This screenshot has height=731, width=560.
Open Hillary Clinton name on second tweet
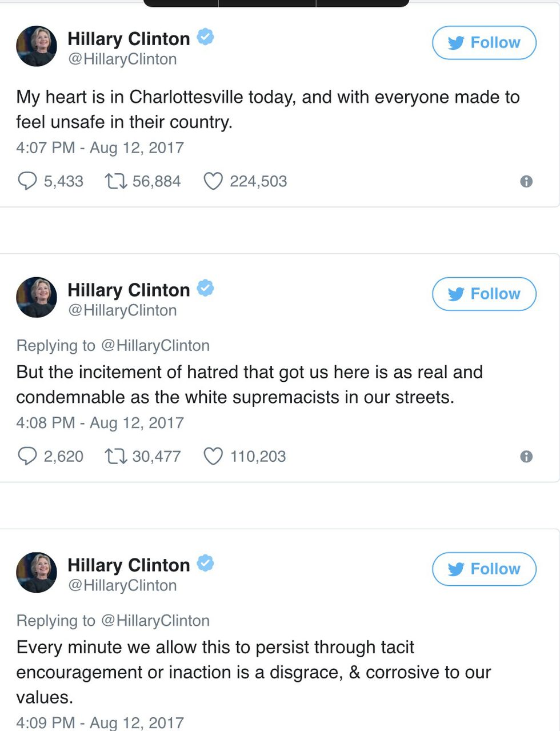tap(129, 290)
